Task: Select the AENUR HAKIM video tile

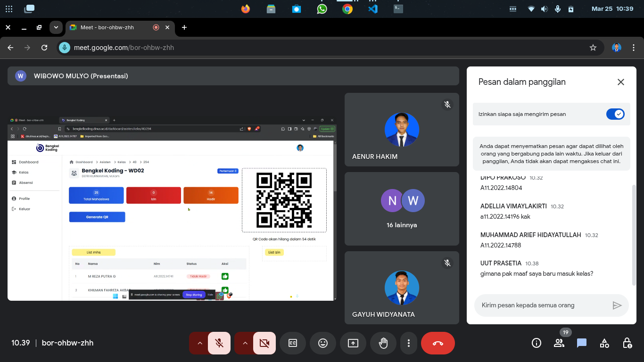Action: click(x=402, y=130)
